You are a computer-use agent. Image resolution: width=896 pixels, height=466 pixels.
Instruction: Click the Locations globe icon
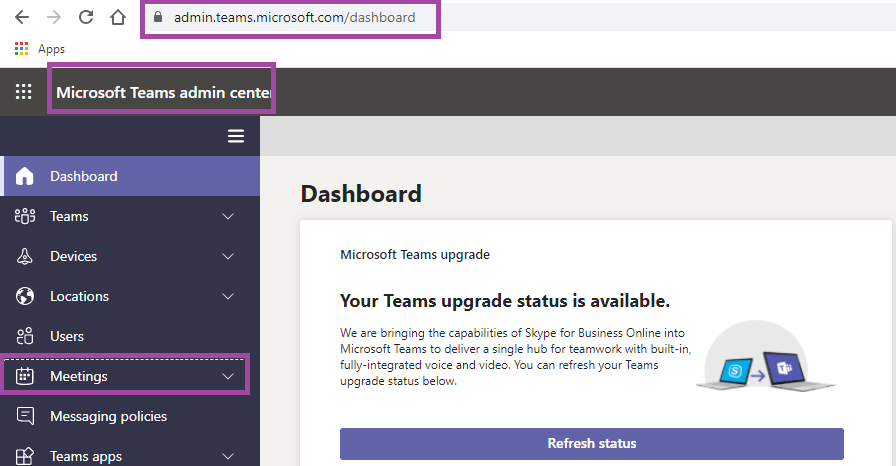coord(25,296)
